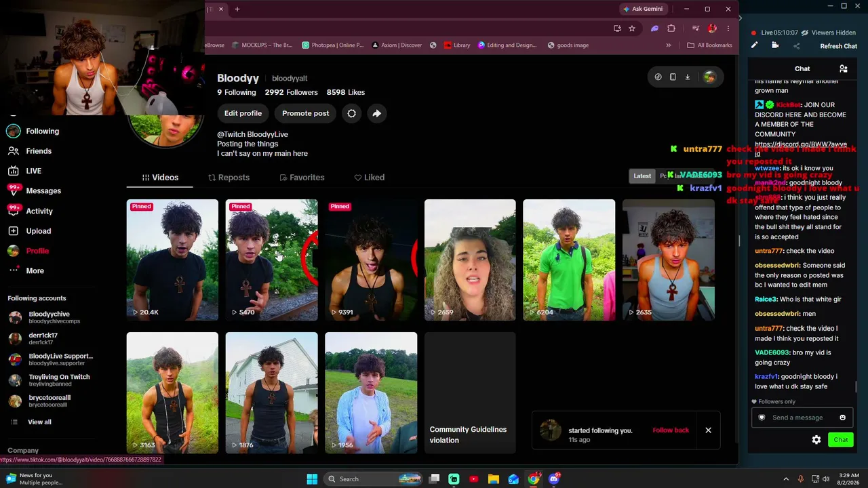Viewport: 868px width, 488px height.
Task: Open Activity in TikTok sidebar
Action: (x=30, y=211)
